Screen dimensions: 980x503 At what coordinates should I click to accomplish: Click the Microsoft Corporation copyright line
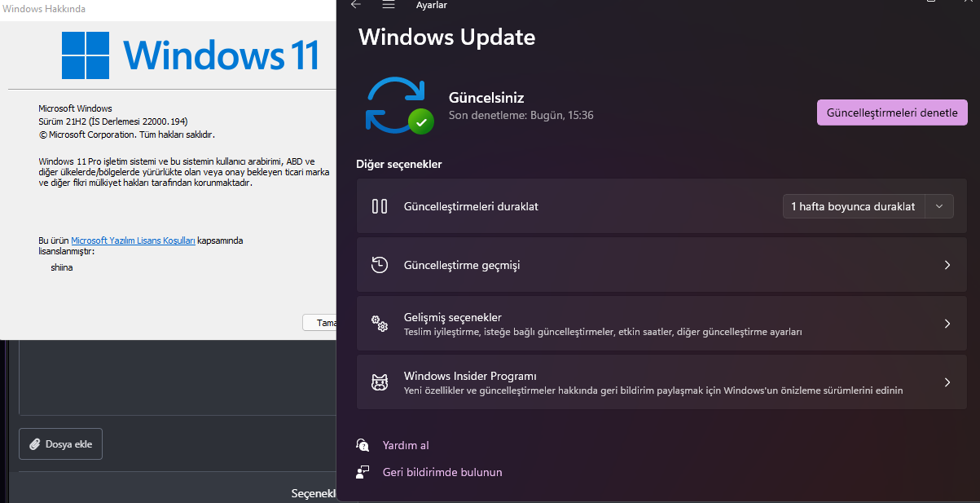click(126, 135)
